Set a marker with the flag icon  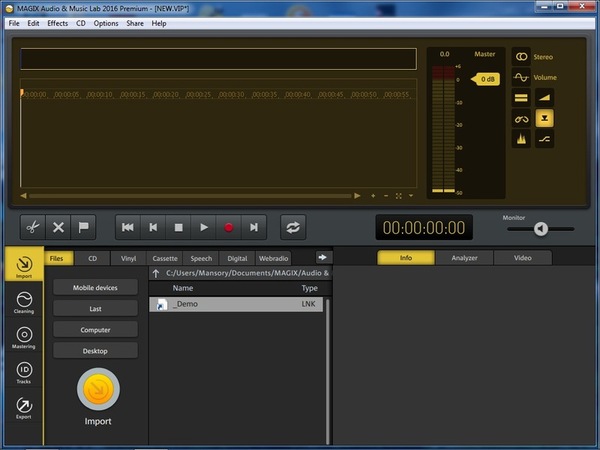[84, 227]
